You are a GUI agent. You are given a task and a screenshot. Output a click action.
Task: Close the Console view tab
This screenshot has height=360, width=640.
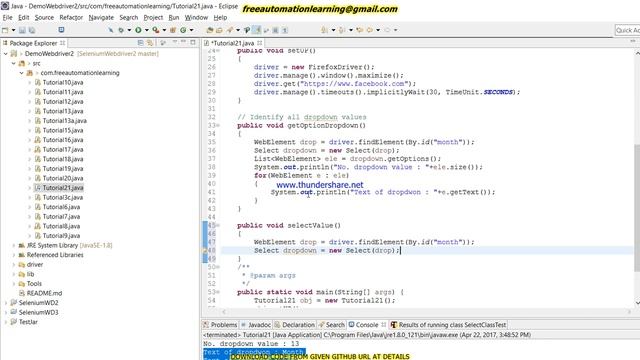(x=384, y=325)
